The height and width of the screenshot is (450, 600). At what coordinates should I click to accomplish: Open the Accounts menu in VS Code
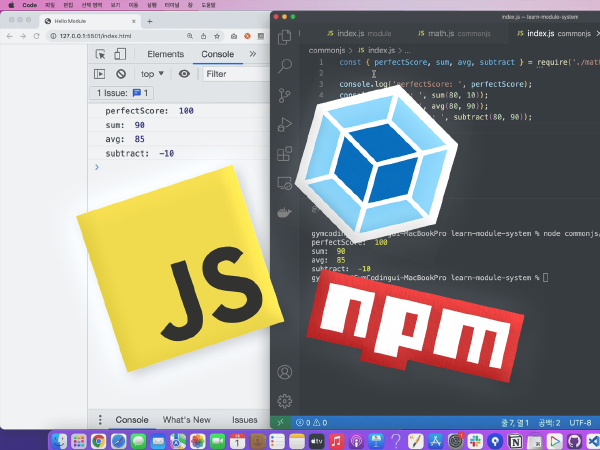click(284, 372)
